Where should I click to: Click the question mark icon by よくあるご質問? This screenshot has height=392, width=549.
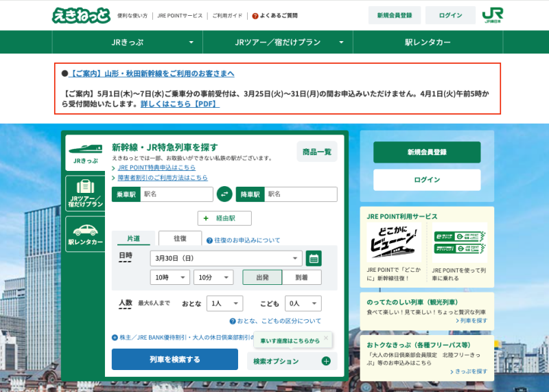click(255, 16)
